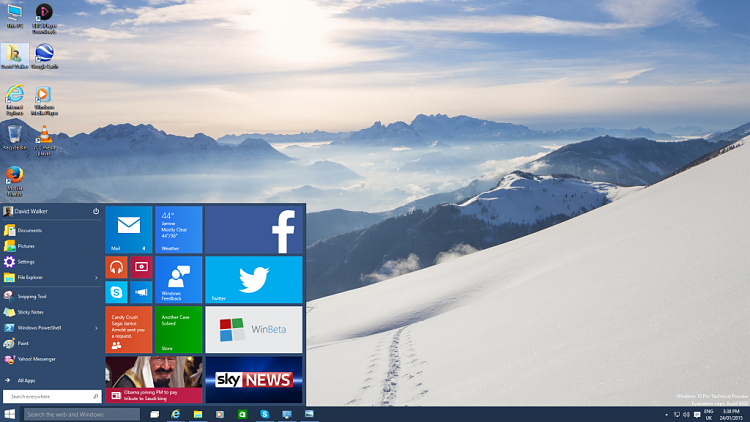This screenshot has height=422, width=750.
Task: Launch Snipping Tool from Start menu
Action: 52,297
